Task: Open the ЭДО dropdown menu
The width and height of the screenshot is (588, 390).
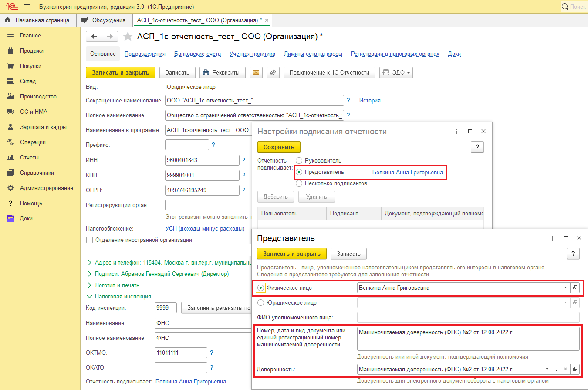Action: (396, 73)
